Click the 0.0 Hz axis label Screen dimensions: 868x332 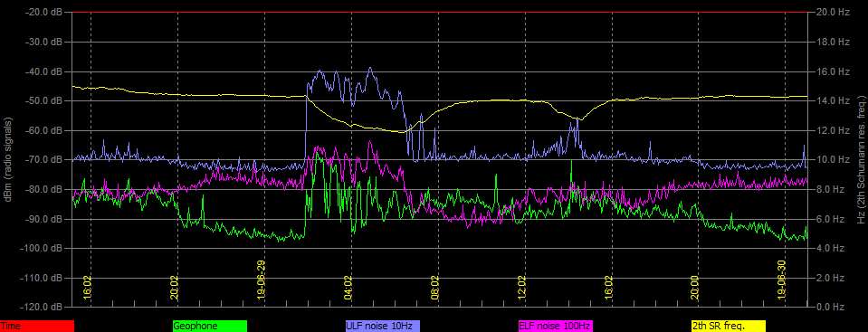click(831, 307)
